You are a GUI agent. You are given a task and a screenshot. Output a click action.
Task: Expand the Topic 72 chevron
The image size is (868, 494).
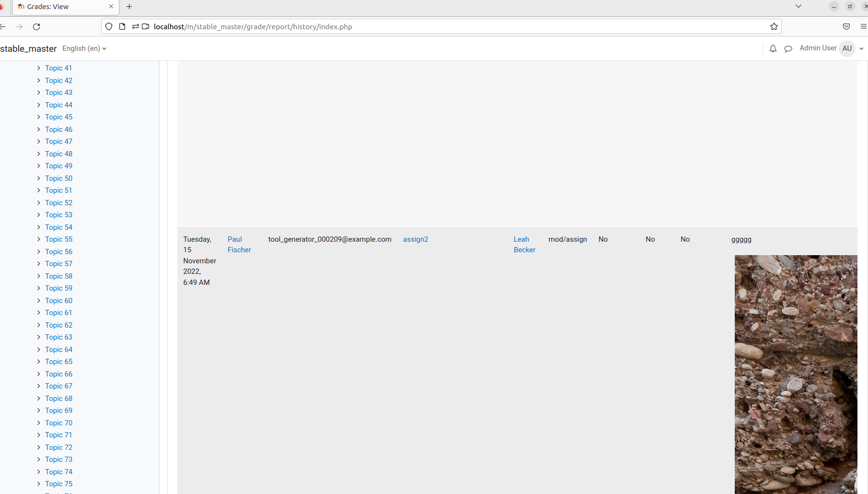tap(39, 447)
